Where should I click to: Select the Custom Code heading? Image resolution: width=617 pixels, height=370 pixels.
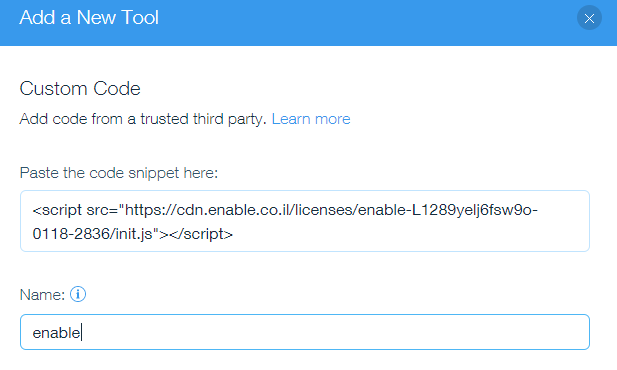[80, 88]
